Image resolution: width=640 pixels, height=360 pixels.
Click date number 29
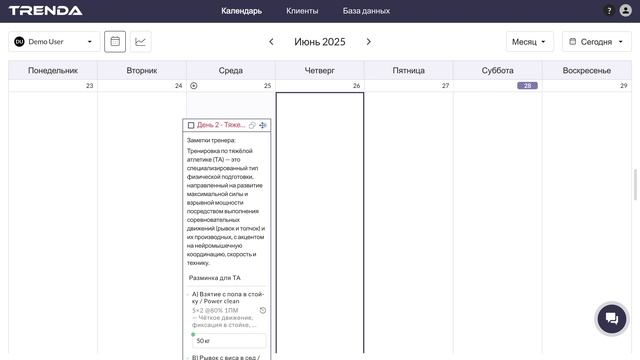point(623,86)
